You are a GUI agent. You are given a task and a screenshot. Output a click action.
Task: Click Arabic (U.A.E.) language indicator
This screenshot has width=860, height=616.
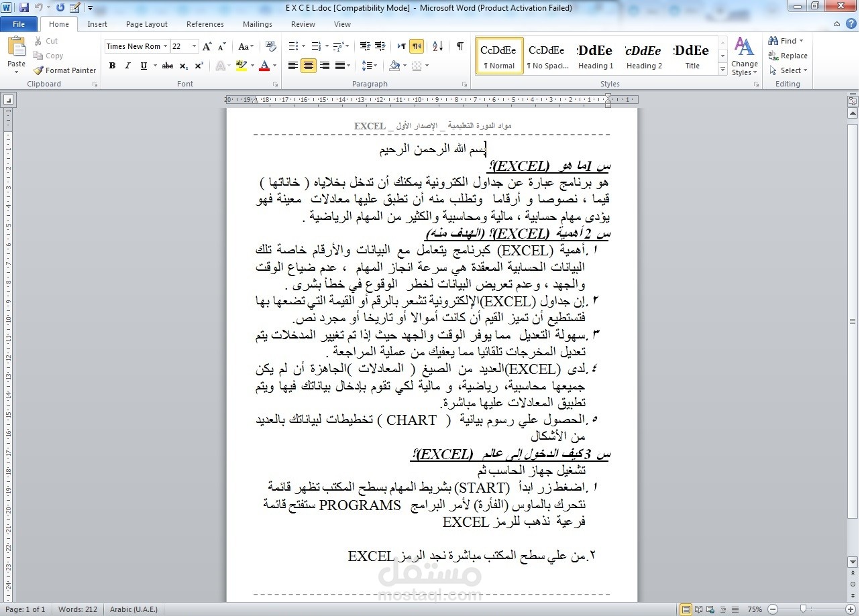pos(133,609)
